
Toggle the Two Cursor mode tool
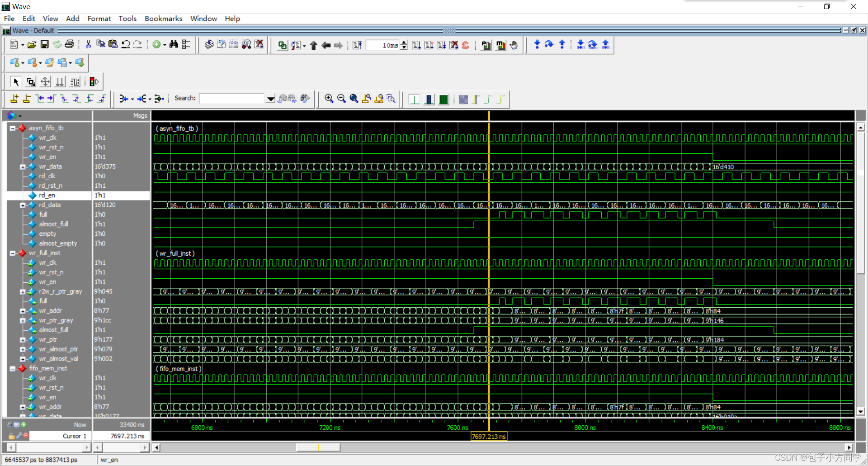[60, 82]
